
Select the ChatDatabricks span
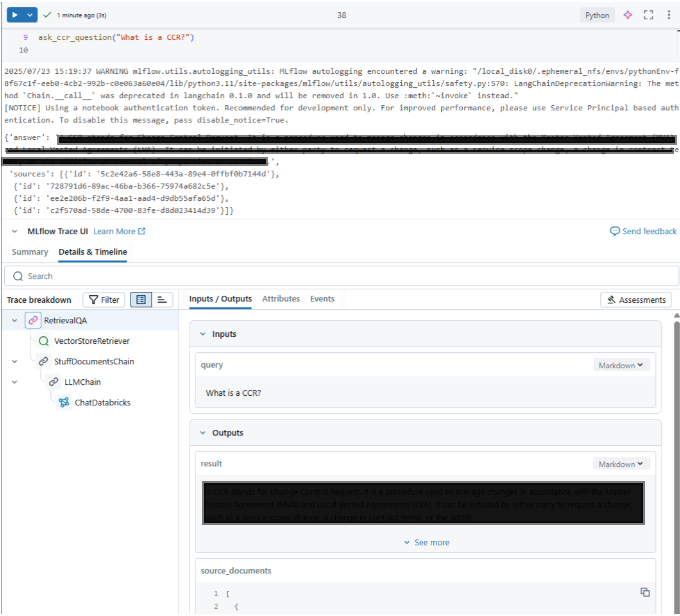click(102, 403)
